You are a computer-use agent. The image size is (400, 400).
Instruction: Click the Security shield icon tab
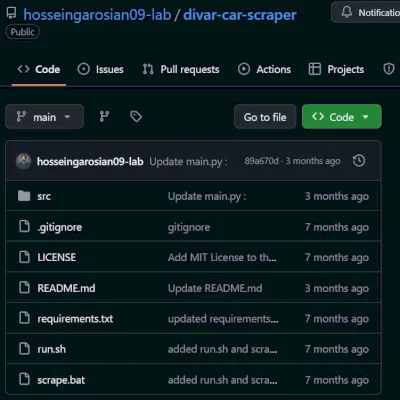389,69
